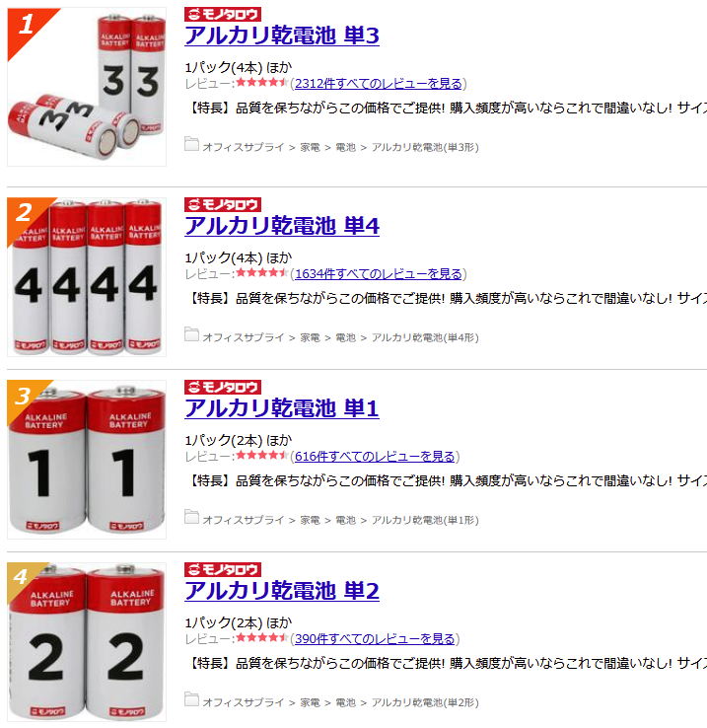This screenshot has width=707, height=728.
Task: Open the アルカリ乾電池 単4 product link
Action: click(282, 226)
